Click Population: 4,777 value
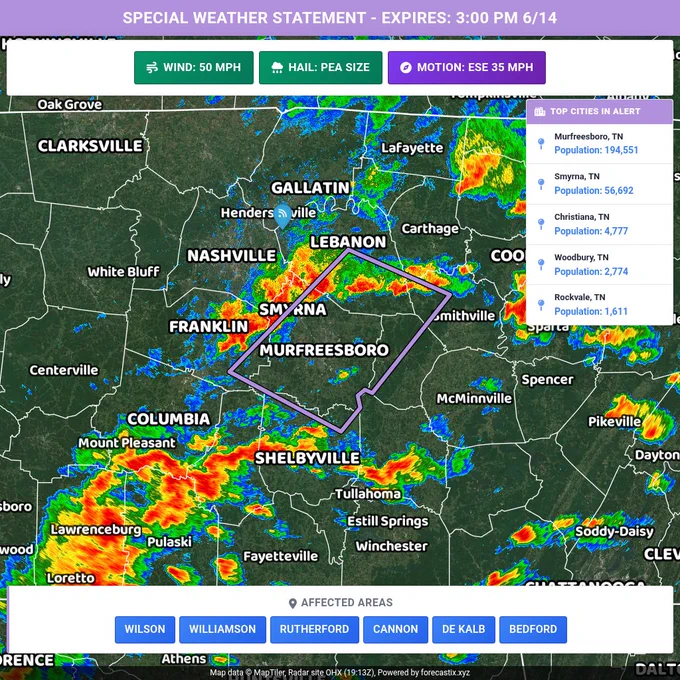680x680 pixels. [x=591, y=231]
